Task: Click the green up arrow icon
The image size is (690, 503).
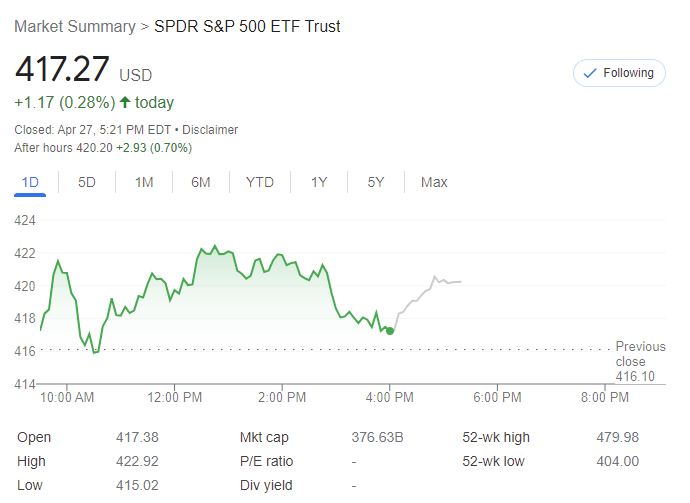Action: [x=125, y=102]
